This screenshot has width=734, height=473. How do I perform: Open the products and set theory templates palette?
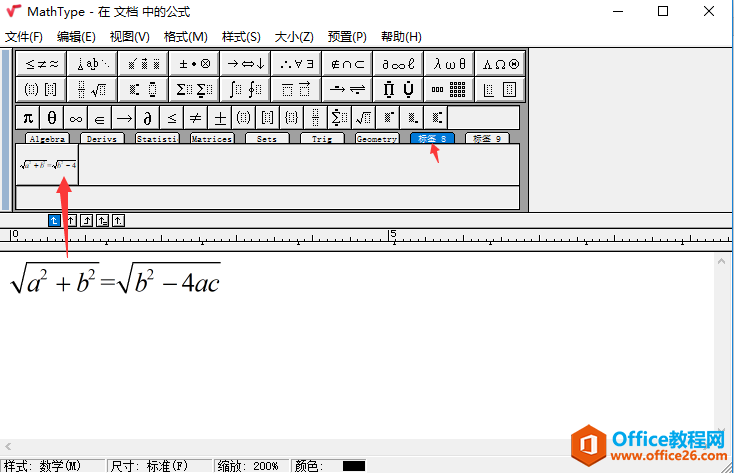pos(398,89)
